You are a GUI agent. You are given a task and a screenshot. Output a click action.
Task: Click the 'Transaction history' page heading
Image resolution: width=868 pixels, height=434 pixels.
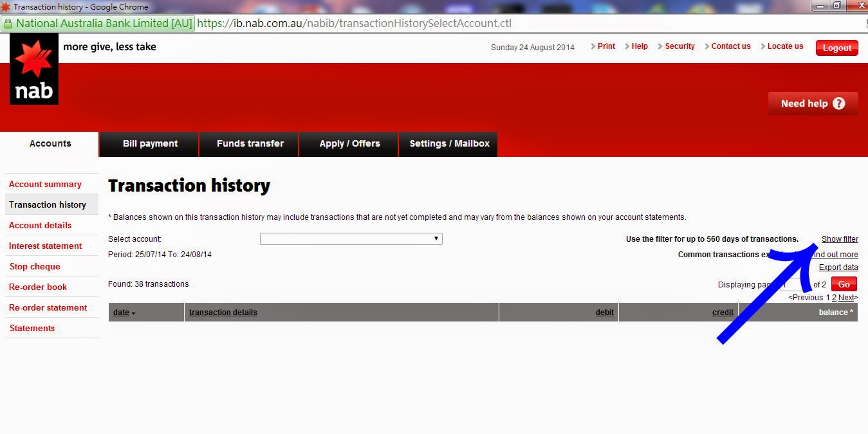point(189,186)
